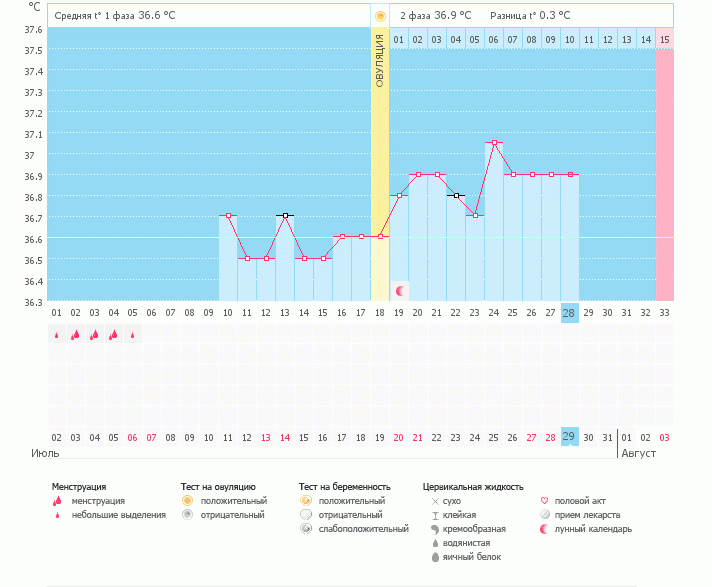This screenshot has height=587, width=712.
Task: Click the 2 фаза 36.9 °C text
Action: 435,15
